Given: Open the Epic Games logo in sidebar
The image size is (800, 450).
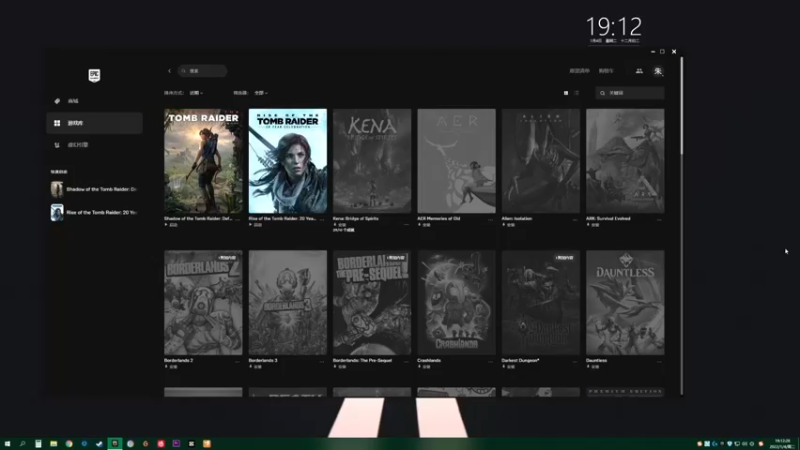Looking at the screenshot, I should pos(94,76).
